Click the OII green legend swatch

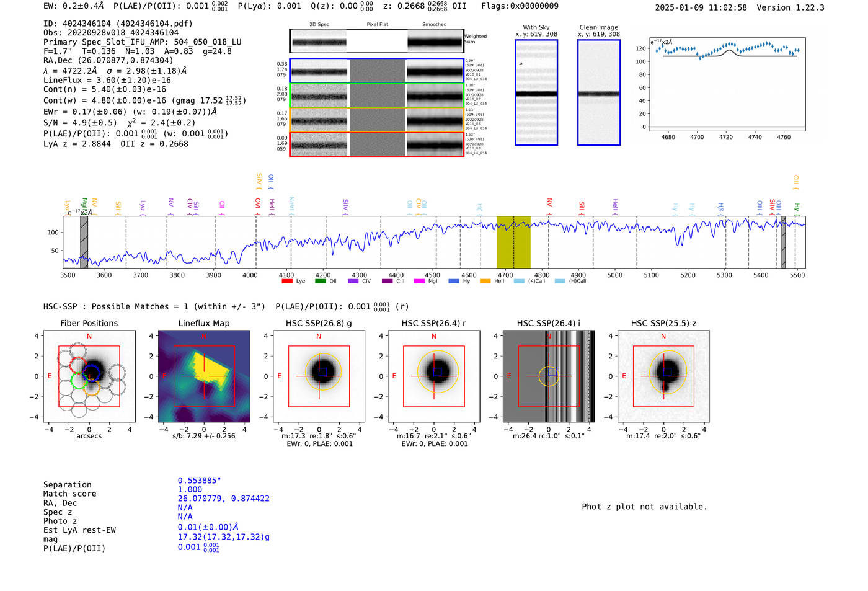(x=320, y=281)
